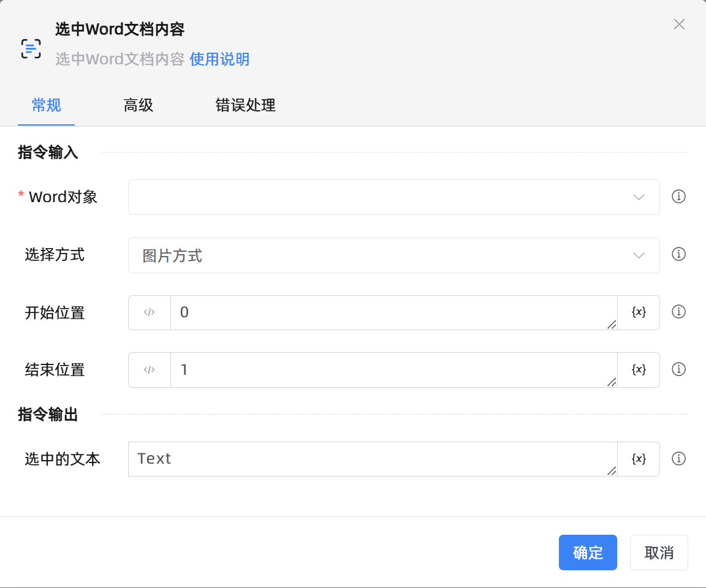
Task: Click the 结束位置 input field
Action: [x=393, y=370]
